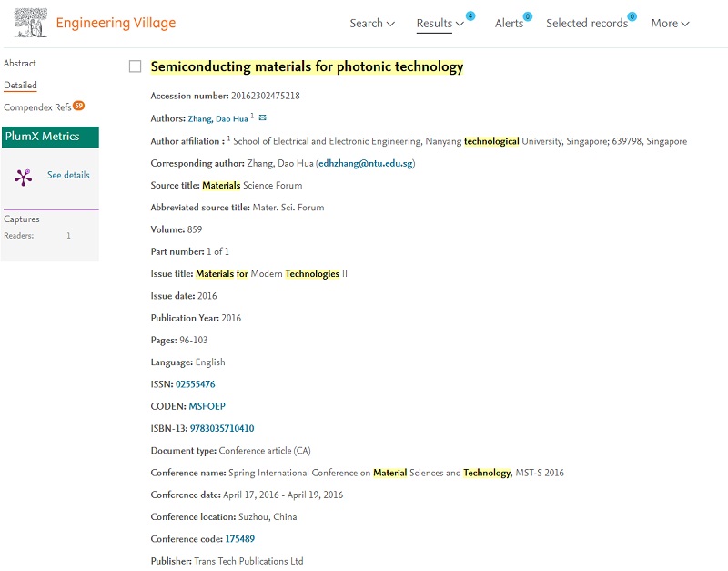The width and height of the screenshot is (728, 571).
Task: Expand the Search dropdown menu
Action: [372, 24]
